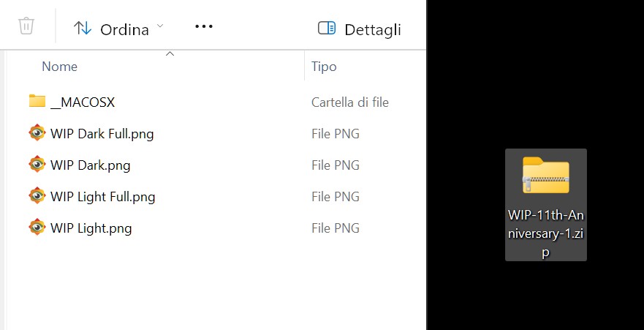Click the Dettagli pane icon
The image size is (644, 330).
327,29
